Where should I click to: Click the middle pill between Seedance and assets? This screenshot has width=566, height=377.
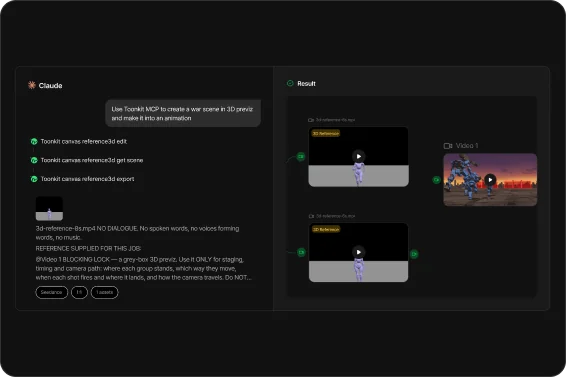click(x=79, y=292)
